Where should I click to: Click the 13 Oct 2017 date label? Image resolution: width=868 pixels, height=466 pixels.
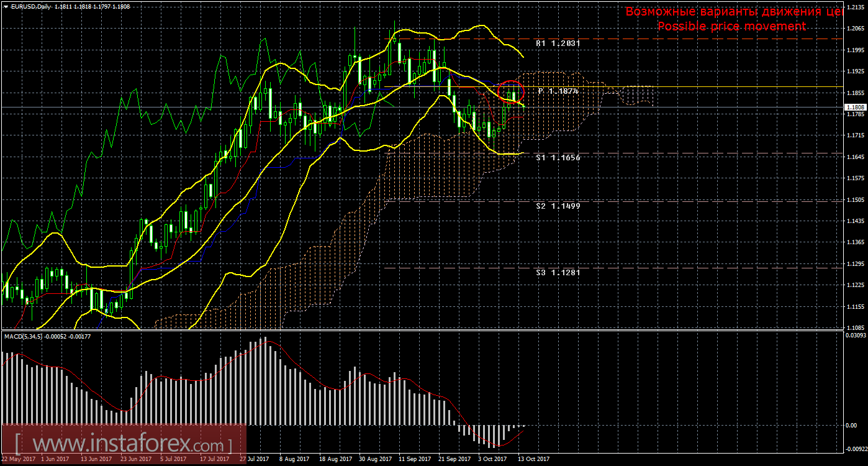(534, 459)
